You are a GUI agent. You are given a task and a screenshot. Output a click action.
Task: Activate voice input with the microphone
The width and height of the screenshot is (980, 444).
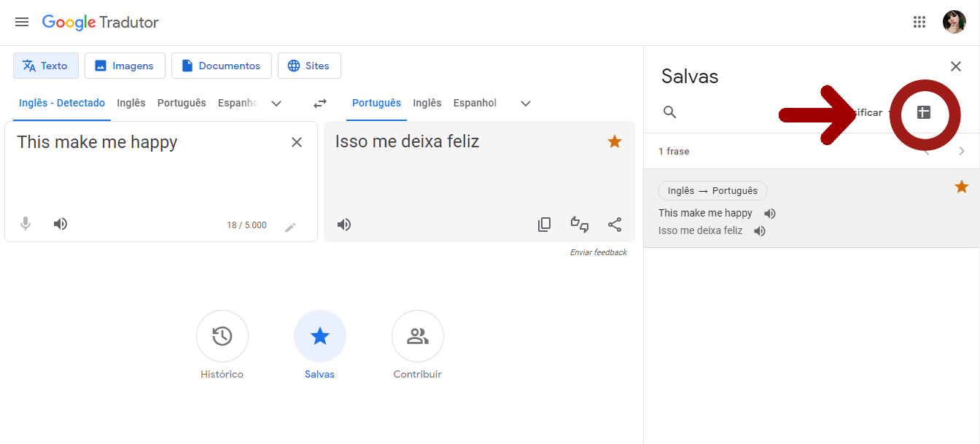pos(26,223)
